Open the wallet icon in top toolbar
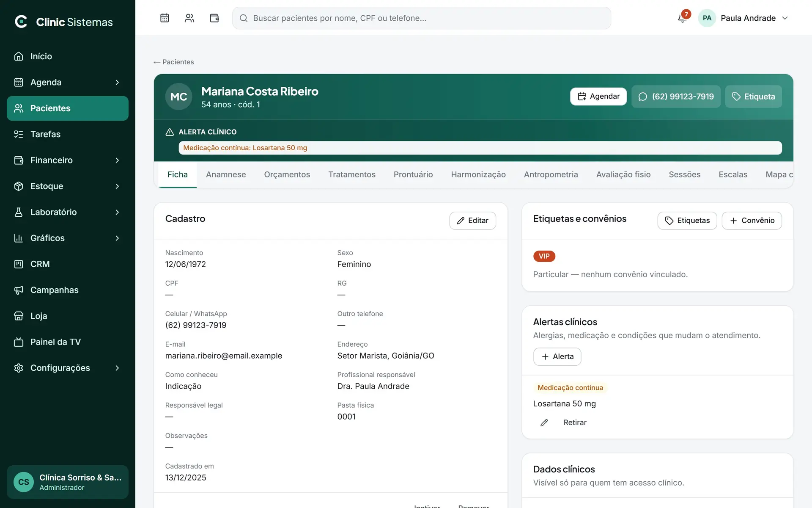The image size is (812, 508). pyautogui.click(x=214, y=18)
